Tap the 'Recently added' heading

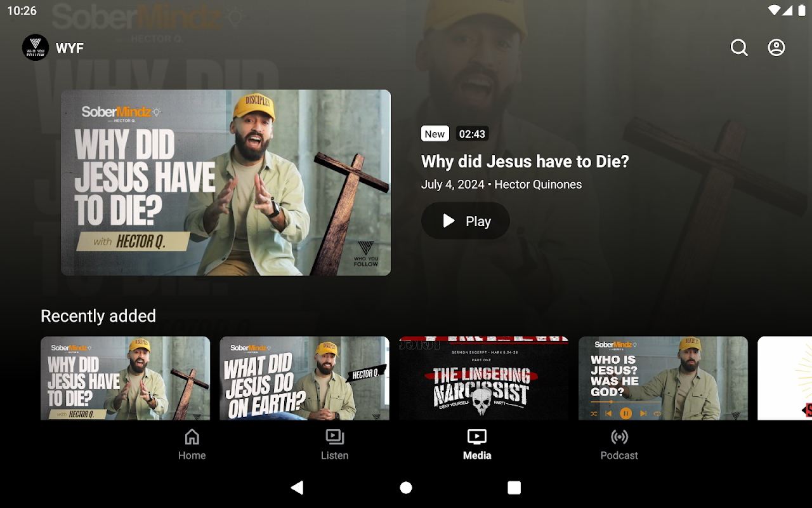pyautogui.click(x=98, y=316)
